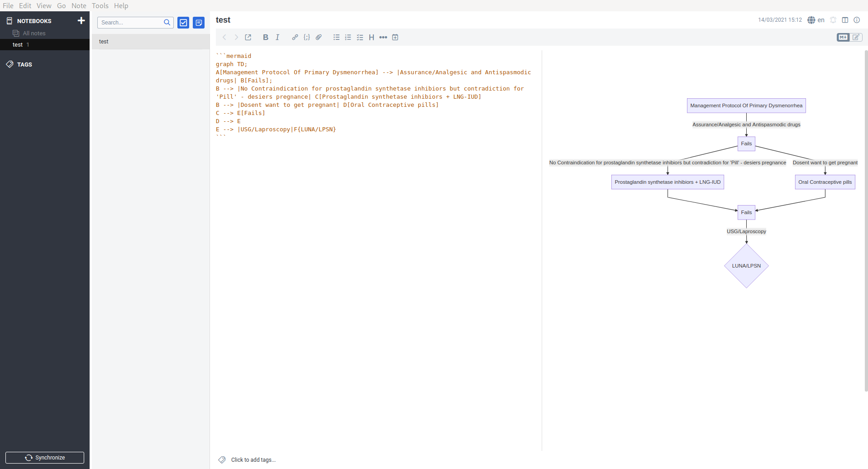Insert a hyperlink
This screenshot has height=469, width=868.
[295, 37]
